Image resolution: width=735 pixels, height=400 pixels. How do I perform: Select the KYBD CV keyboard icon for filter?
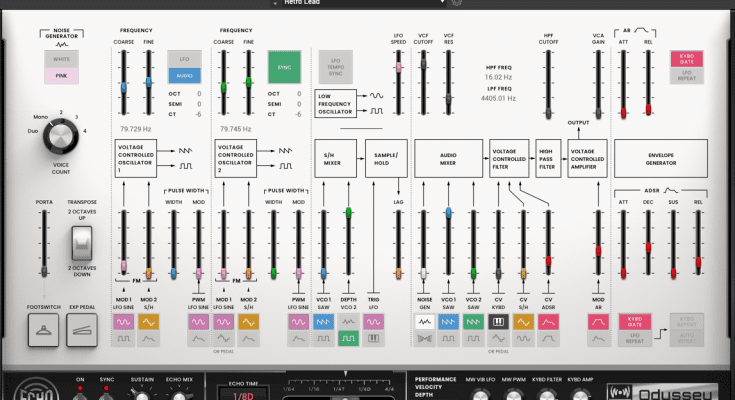497,322
